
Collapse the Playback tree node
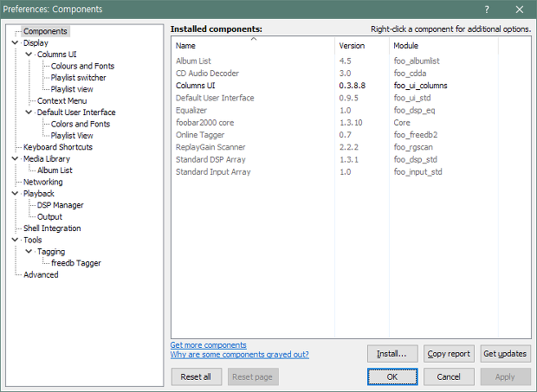(15, 193)
